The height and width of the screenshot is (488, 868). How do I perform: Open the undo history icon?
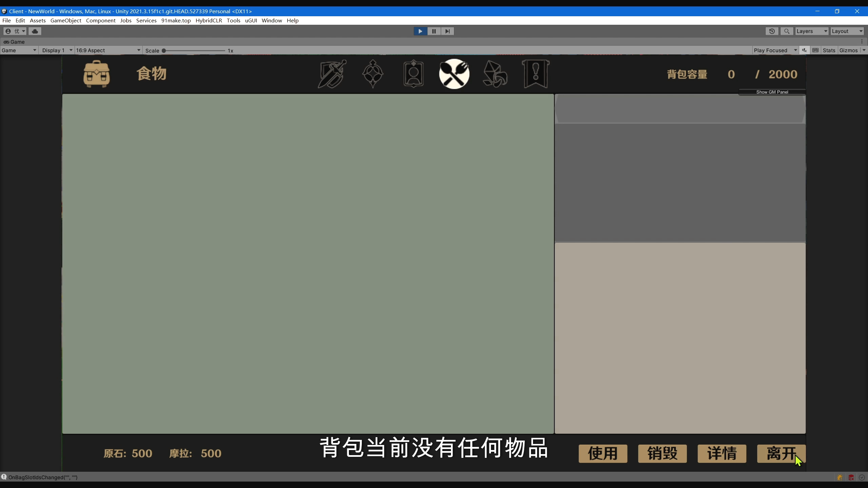772,31
